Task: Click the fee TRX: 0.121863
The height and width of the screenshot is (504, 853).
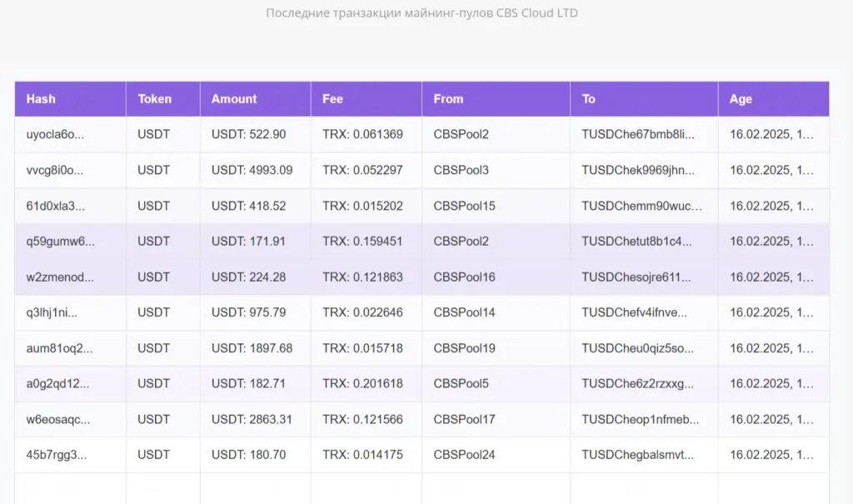Action: [x=362, y=277]
